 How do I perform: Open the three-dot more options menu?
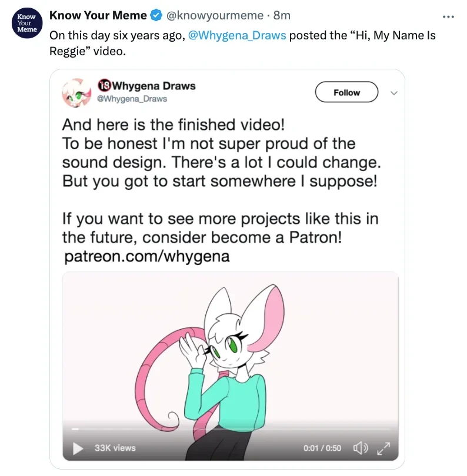tap(448, 16)
